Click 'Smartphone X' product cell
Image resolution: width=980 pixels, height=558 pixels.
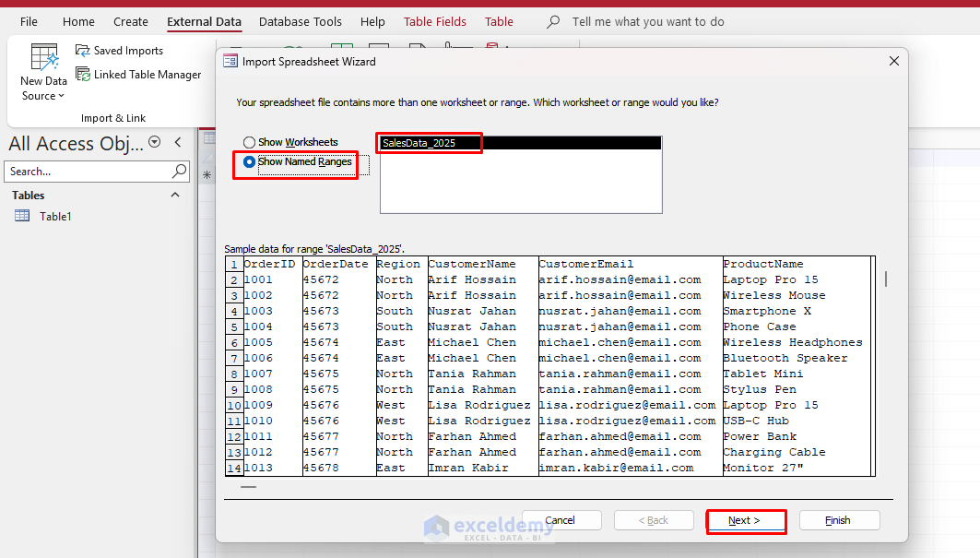pos(797,311)
